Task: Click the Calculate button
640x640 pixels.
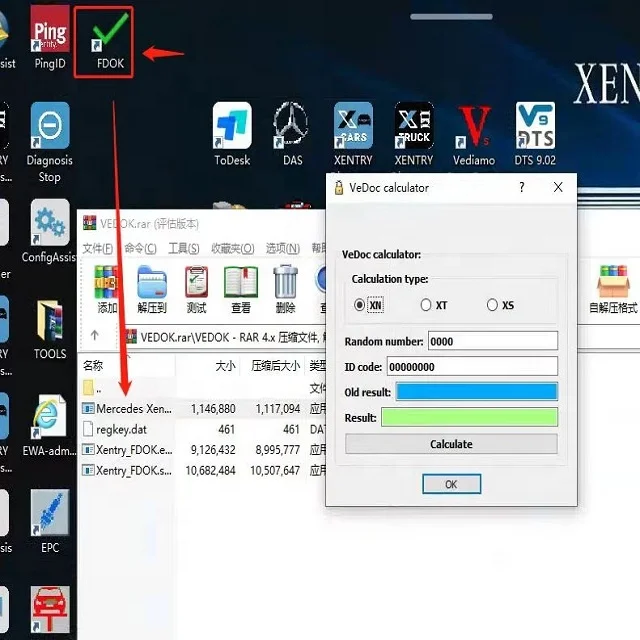Action: tap(451, 444)
